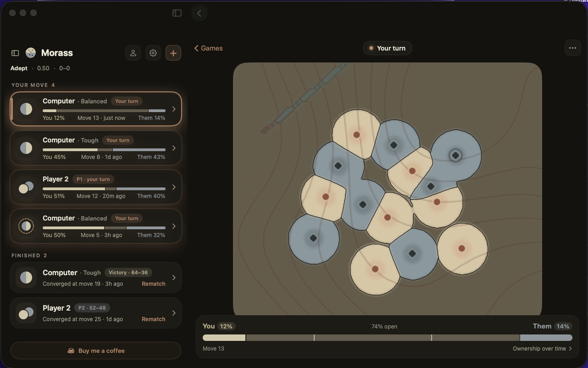Click the Your turn status pill at top
588x368 pixels.
[x=387, y=48]
